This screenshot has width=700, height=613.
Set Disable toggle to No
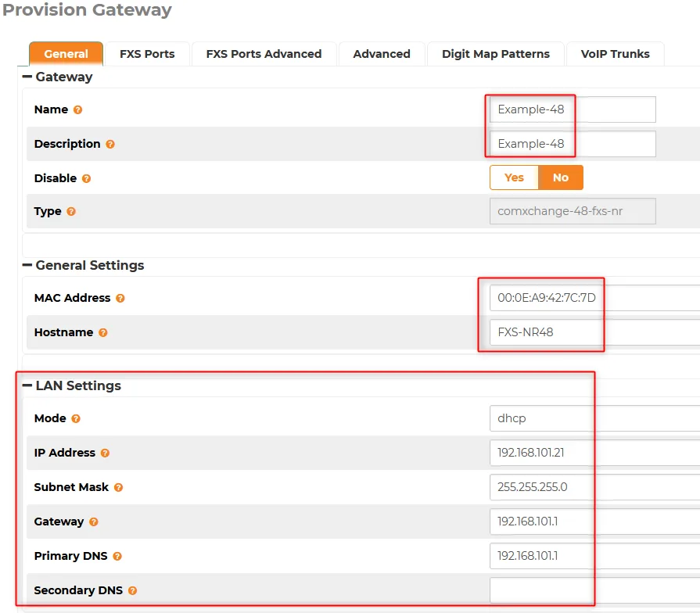(561, 177)
